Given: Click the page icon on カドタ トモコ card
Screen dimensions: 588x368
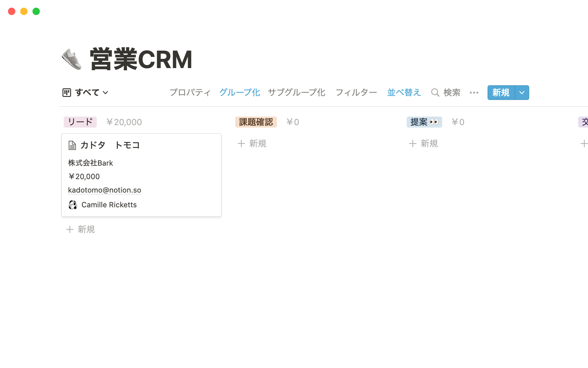Looking at the screenshot, I should (x=72, y=145).
